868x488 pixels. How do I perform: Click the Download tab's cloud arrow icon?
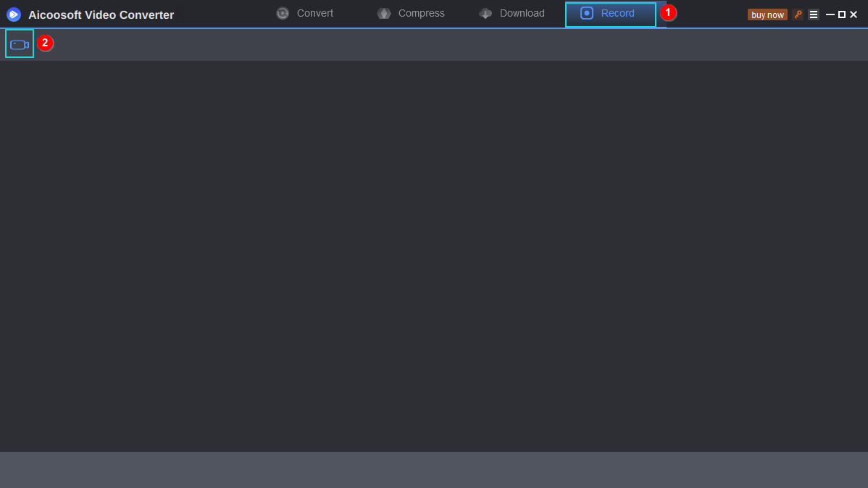485,13
